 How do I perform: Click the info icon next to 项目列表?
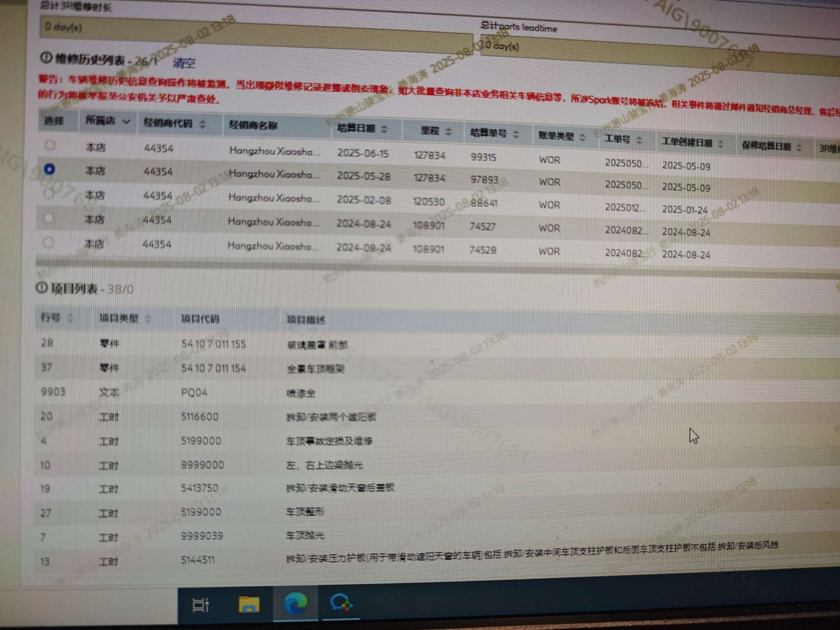(41, 288)
